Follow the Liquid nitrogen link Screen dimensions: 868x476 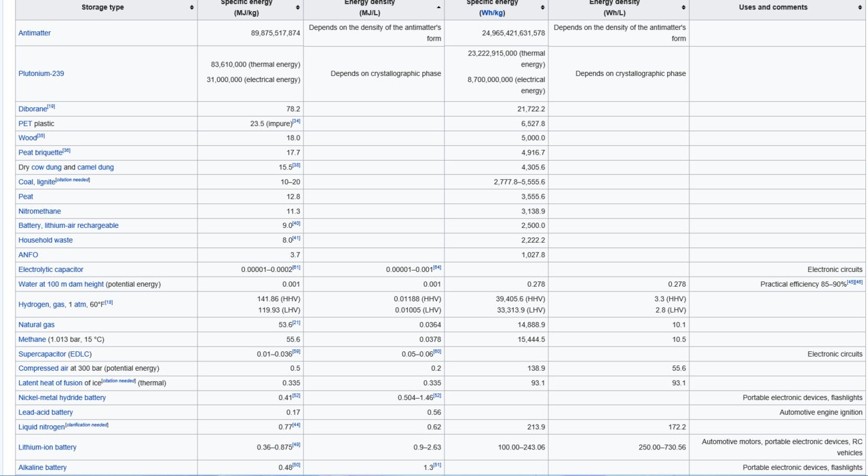tap(41, 427)
